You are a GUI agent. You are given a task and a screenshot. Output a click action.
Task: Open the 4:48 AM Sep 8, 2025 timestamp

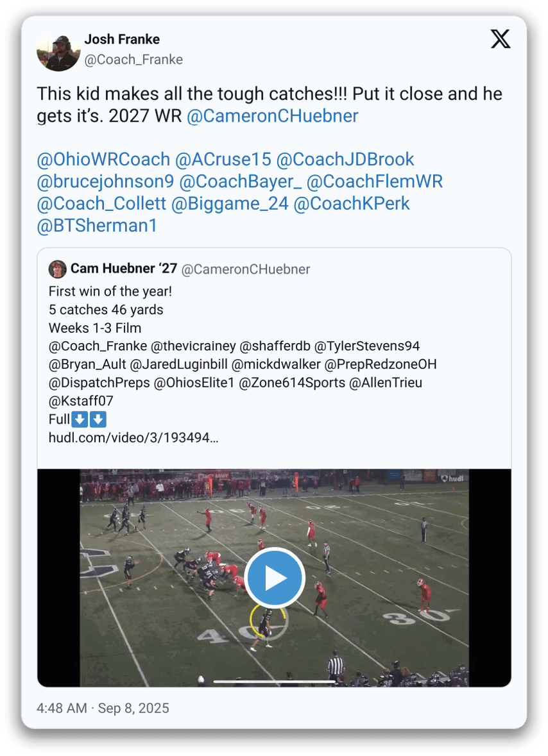[x=103, y=709]
